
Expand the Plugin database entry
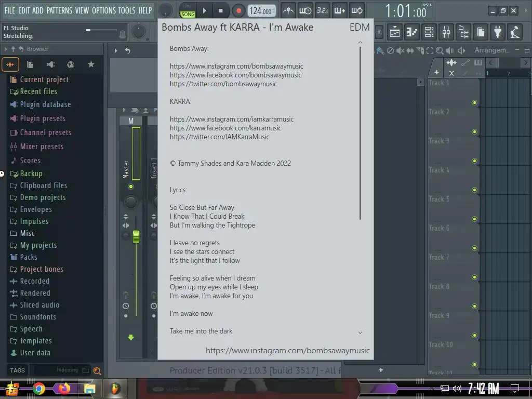click(41, 104)
